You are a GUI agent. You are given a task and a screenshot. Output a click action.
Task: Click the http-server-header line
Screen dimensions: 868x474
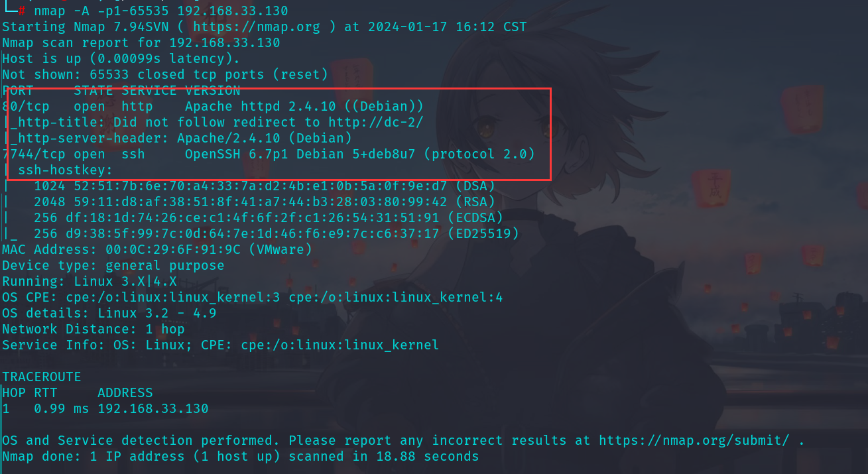coord(177,139)
